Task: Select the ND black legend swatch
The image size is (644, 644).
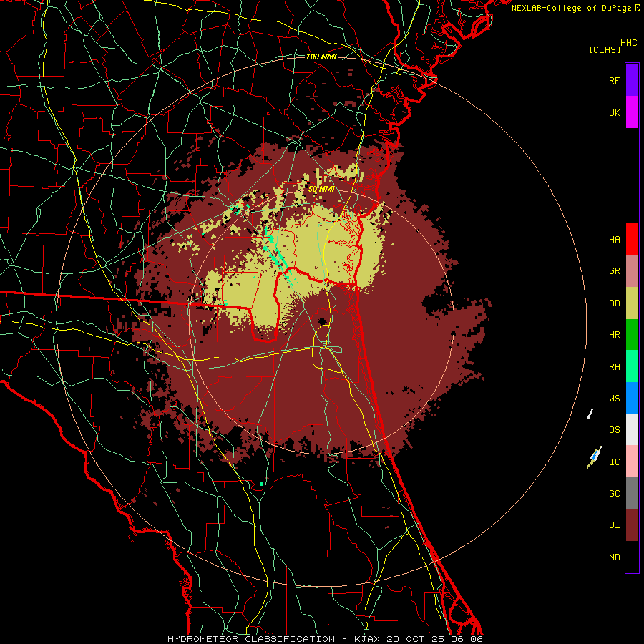Action: pyautogui.click(x=632, y=557)
